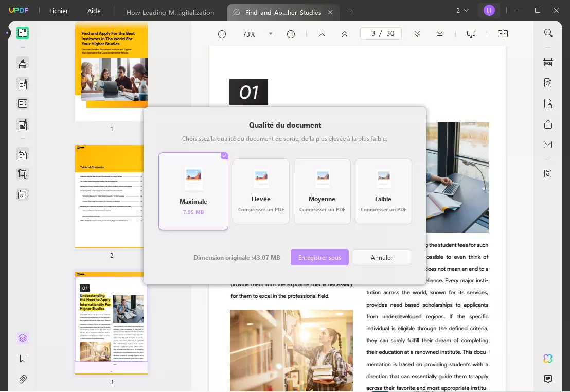
Task: Select the Crop Pages tool in sidebar
Action: (23, 174)
